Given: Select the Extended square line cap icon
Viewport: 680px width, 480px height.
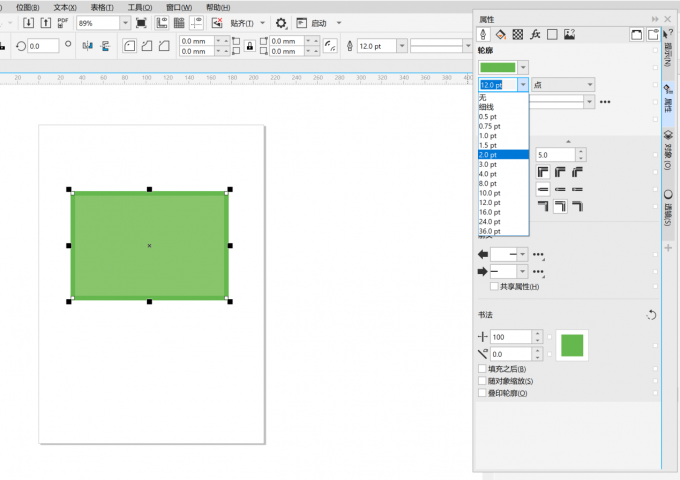Looking at the screenshot, I should click(x=577, y=189).
